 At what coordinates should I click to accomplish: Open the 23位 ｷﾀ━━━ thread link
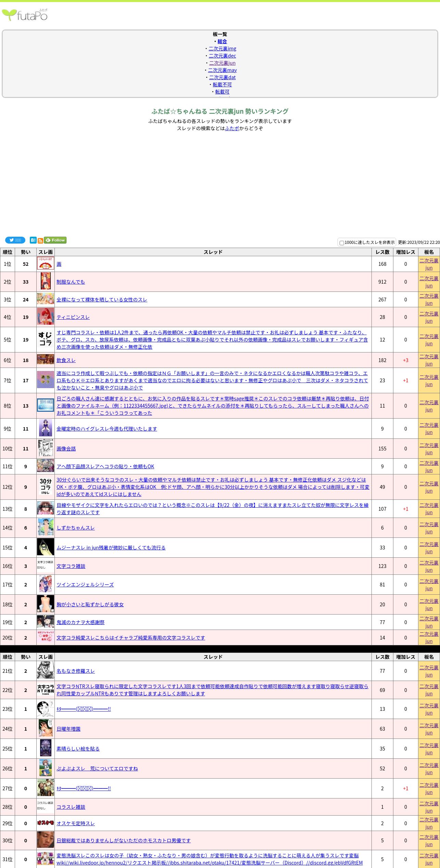coord(84,709)
